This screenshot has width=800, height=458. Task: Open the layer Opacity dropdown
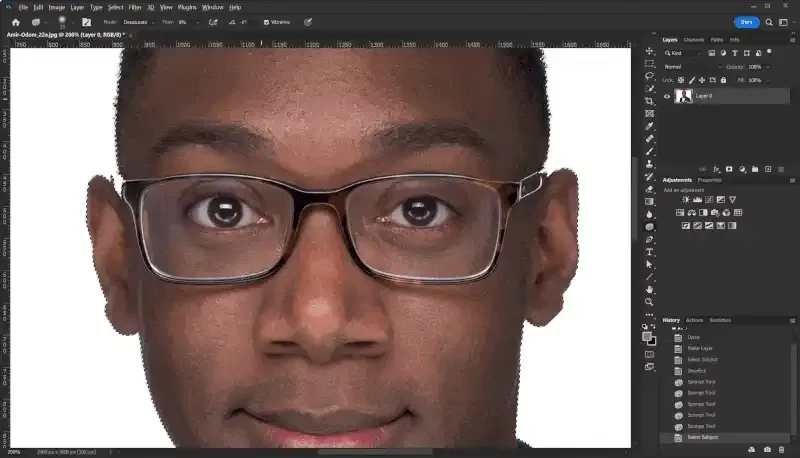point(767,67)
